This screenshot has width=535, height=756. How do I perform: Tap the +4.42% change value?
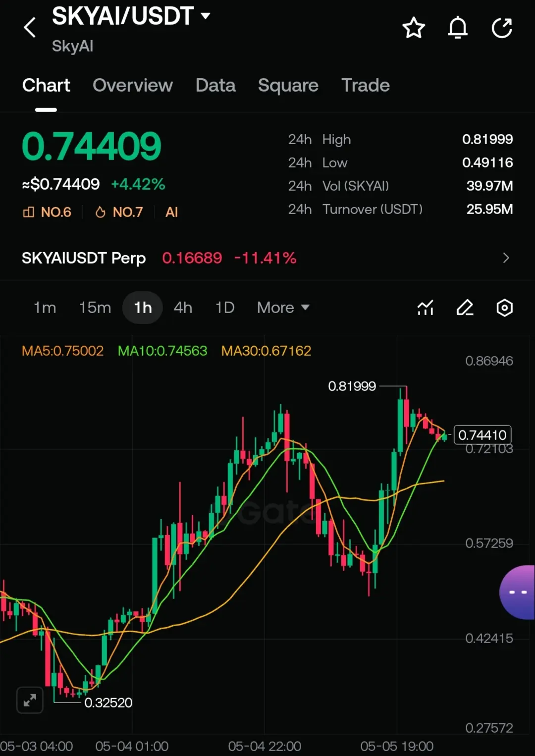pos(138,184)
